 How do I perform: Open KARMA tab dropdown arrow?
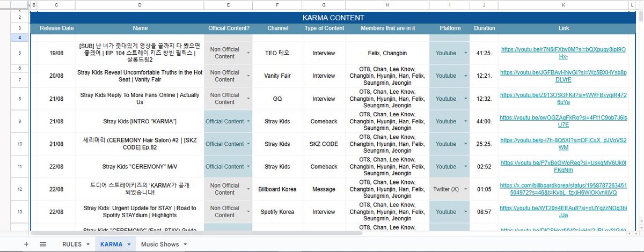point(129,244)
